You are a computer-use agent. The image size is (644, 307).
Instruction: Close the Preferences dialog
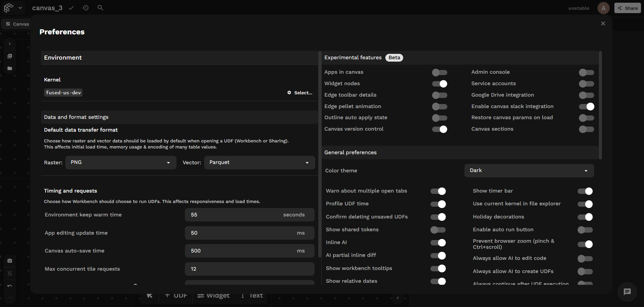tap(603, 24)
